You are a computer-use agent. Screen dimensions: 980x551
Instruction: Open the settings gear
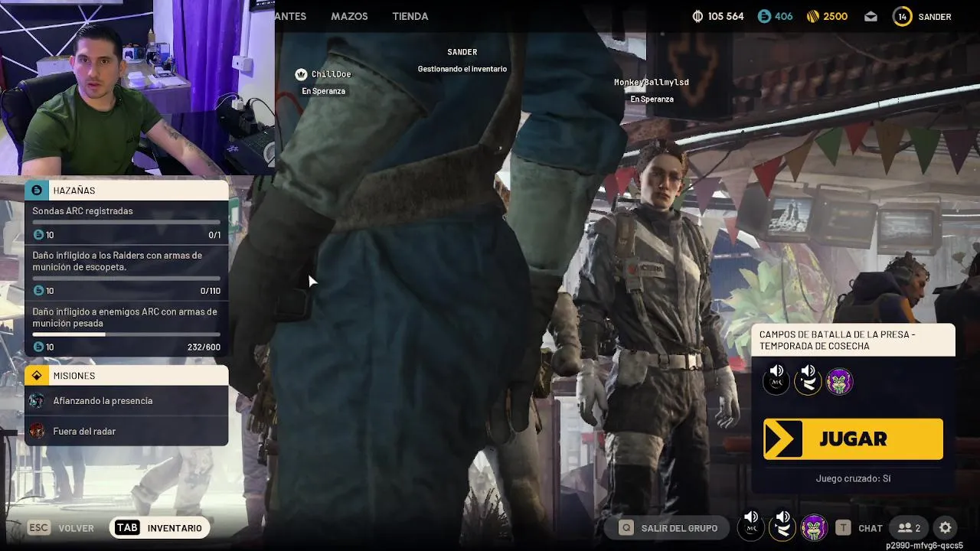[x=946, y=528]
